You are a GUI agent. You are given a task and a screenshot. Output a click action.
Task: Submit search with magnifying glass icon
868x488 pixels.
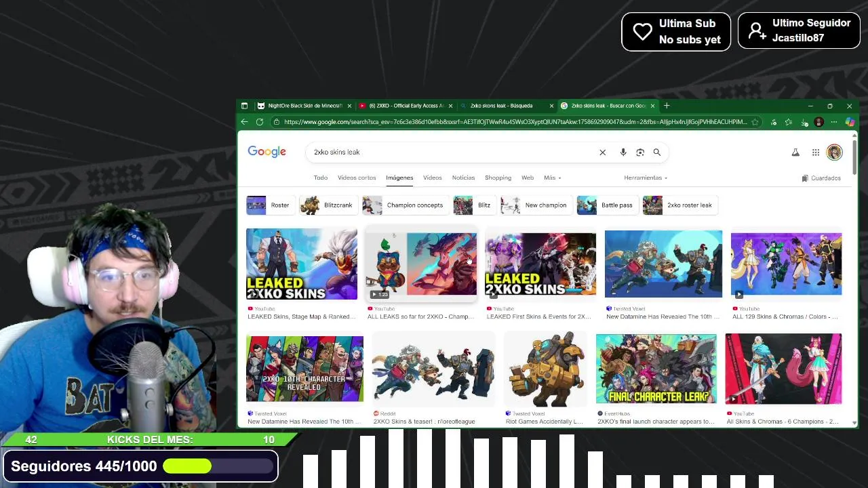[657, 152]
